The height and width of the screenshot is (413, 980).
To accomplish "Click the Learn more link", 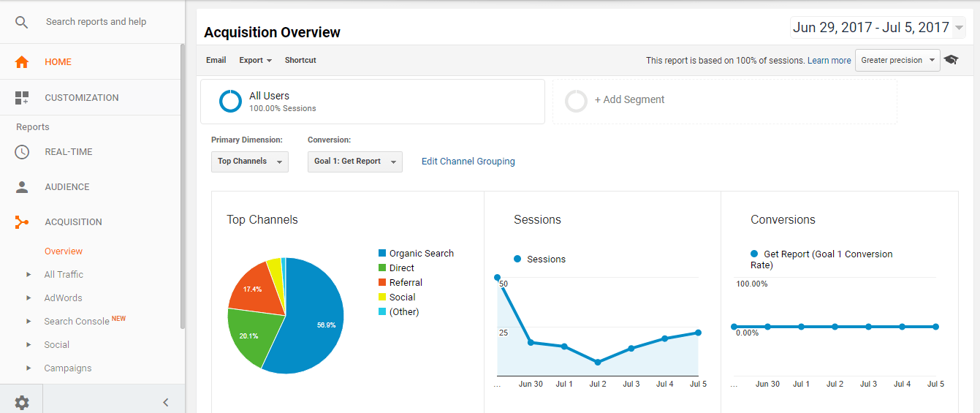I will (829, 61).
